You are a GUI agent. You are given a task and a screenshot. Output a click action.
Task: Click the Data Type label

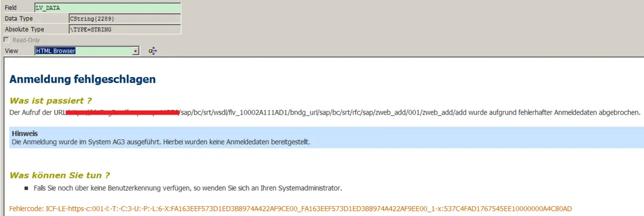pyautogui.click(x=19, y=18)
